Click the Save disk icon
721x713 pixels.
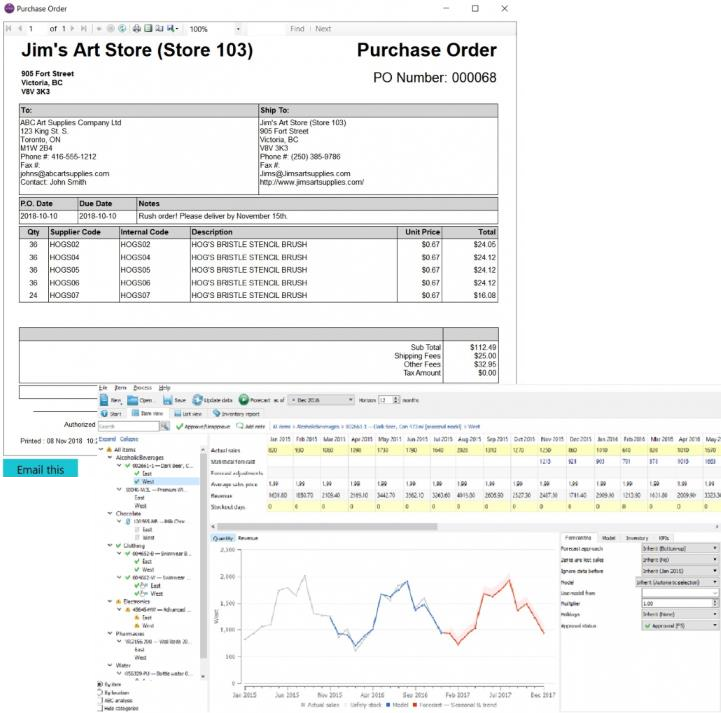(x=167, y=399)
